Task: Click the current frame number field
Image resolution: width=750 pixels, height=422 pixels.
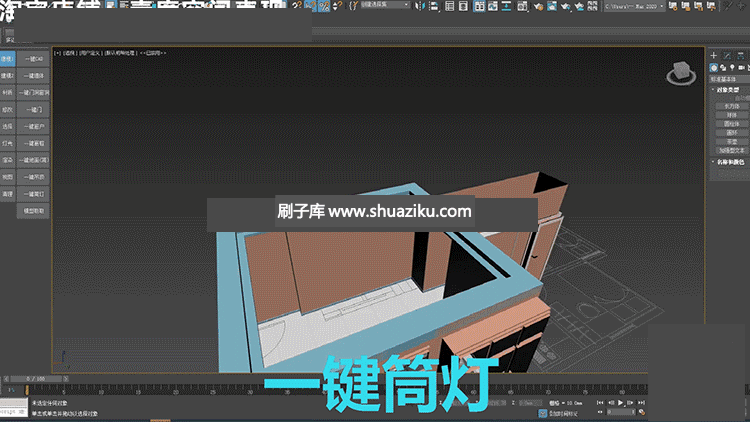Action: 619,412
